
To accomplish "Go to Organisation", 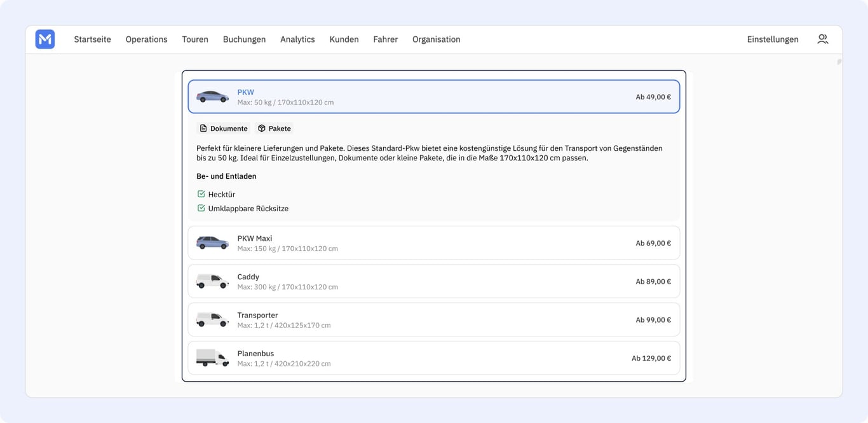I will (436, 39).
